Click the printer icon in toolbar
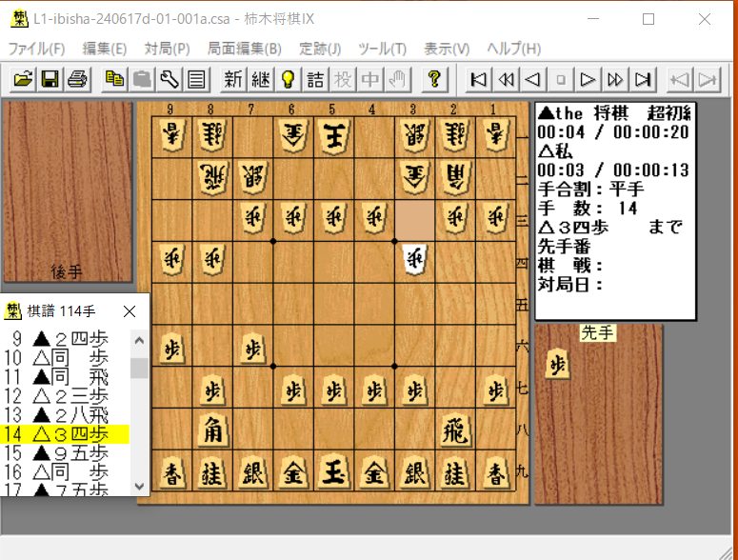The image size is (738, 560). 77,79
